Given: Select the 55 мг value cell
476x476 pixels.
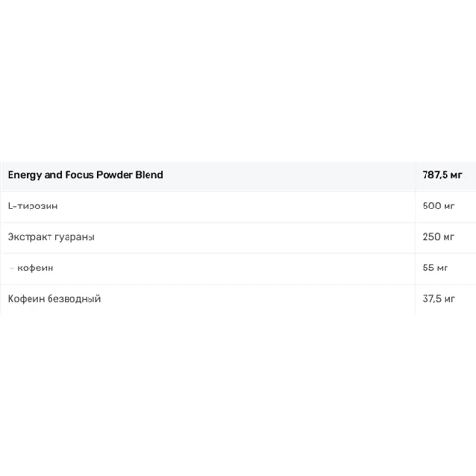Looking at the screenshot, I should 435,268.
